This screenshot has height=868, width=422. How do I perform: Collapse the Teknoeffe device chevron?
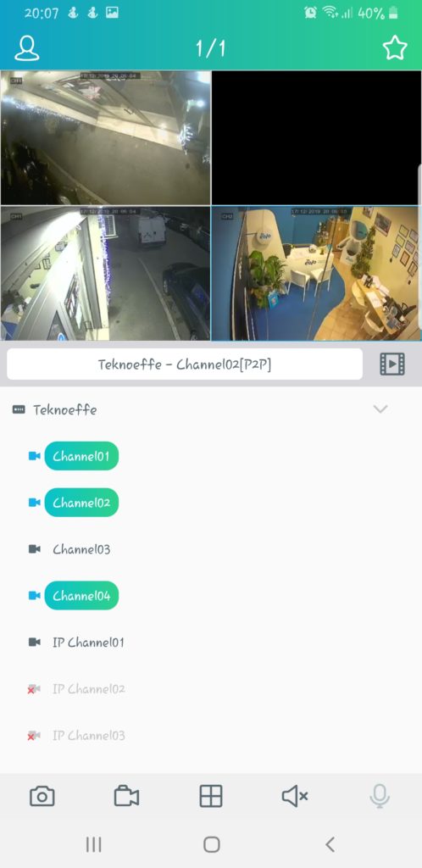click(380, 409)
